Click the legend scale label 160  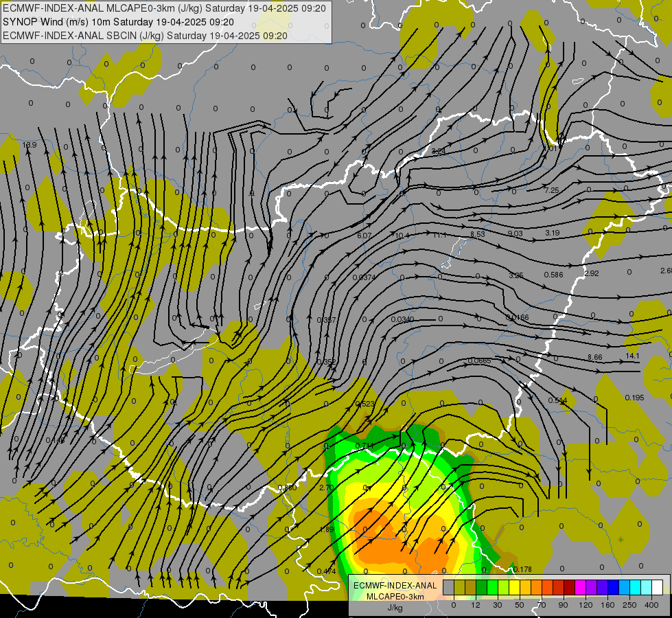point(607,605)
